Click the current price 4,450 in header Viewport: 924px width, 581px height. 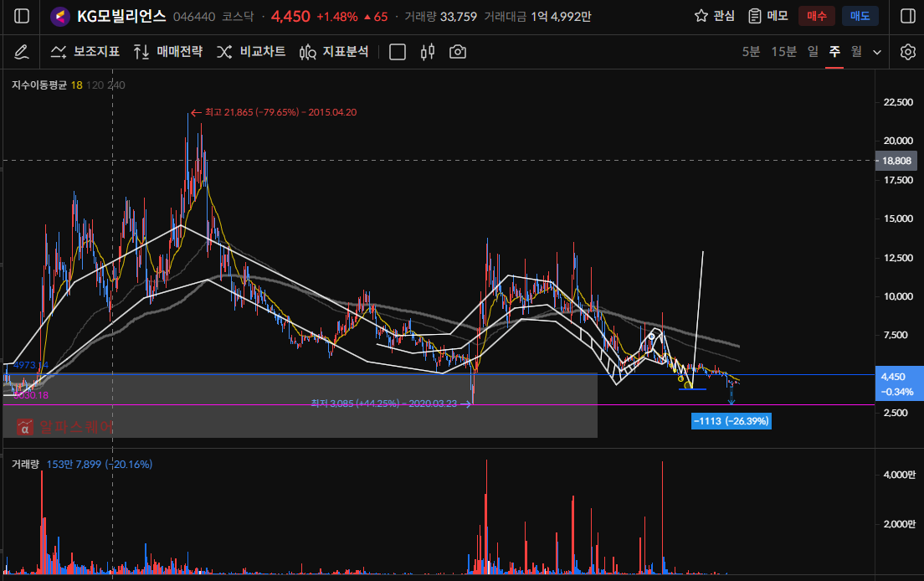[x=290, y=17]
